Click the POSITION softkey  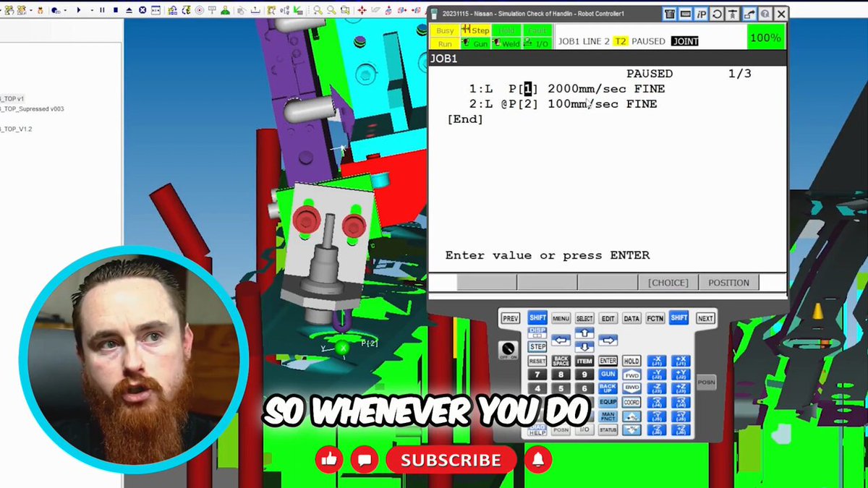click(728, 283)
